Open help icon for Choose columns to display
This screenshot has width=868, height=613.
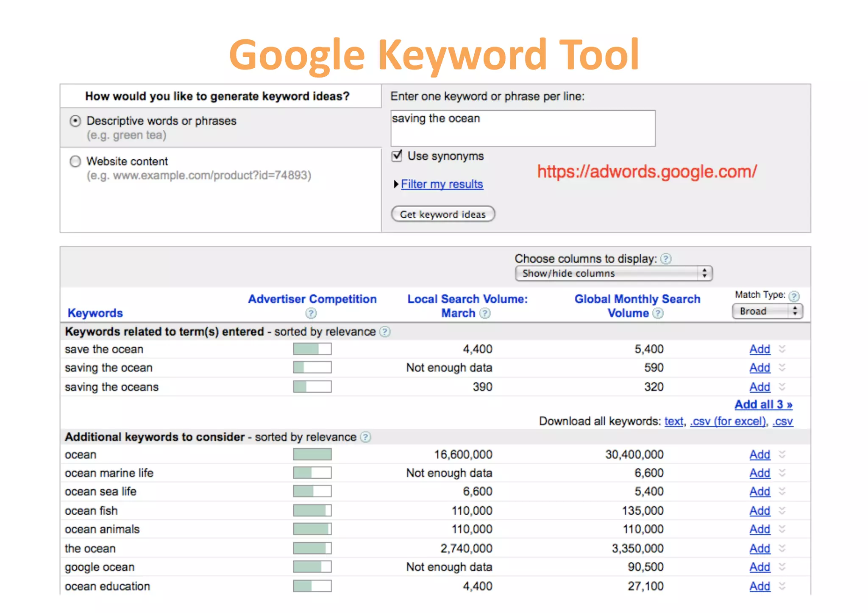click(x=666, y=258)
